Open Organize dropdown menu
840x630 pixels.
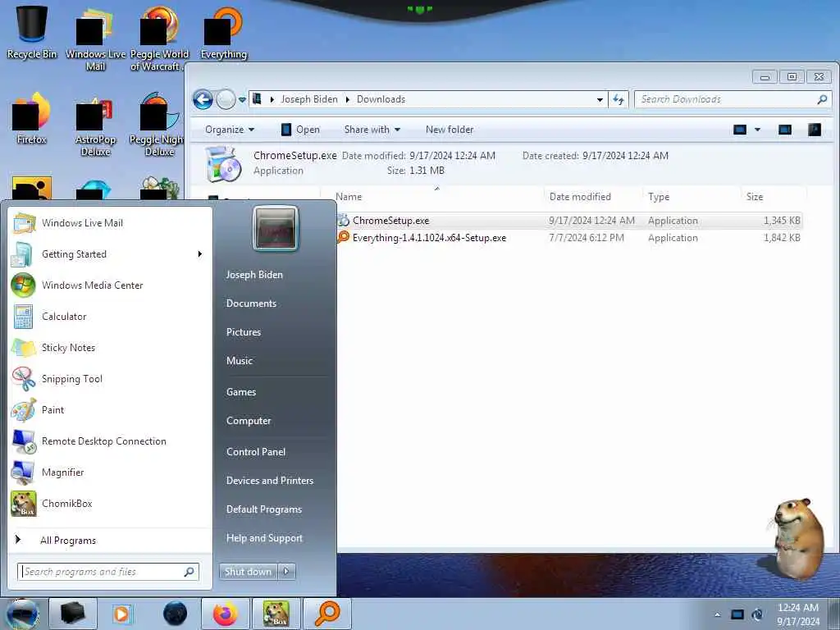[x=230, y=130]
